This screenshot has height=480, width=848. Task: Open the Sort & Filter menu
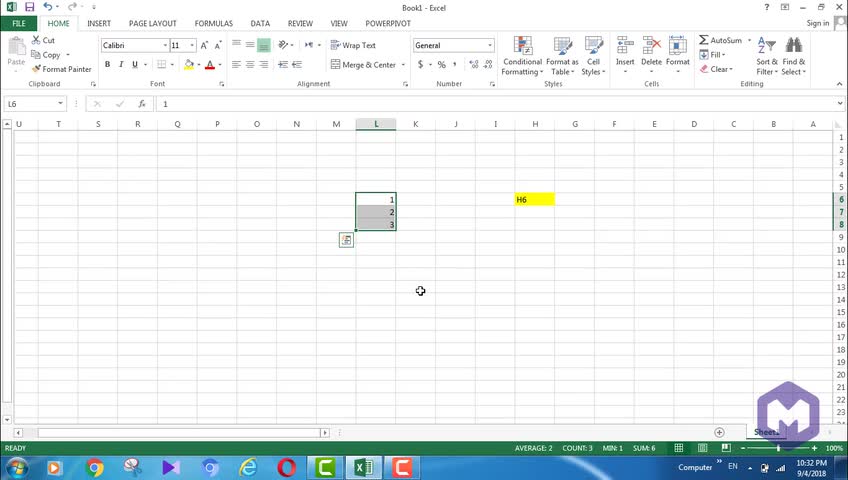point(767,56)
